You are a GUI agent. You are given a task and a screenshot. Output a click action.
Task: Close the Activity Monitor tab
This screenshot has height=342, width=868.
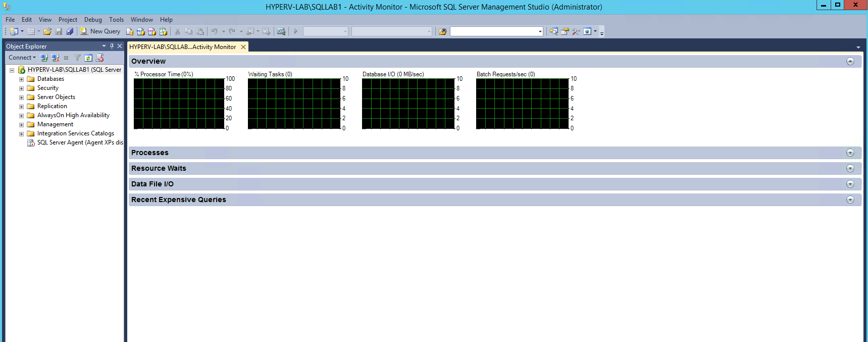click(243, 47)
